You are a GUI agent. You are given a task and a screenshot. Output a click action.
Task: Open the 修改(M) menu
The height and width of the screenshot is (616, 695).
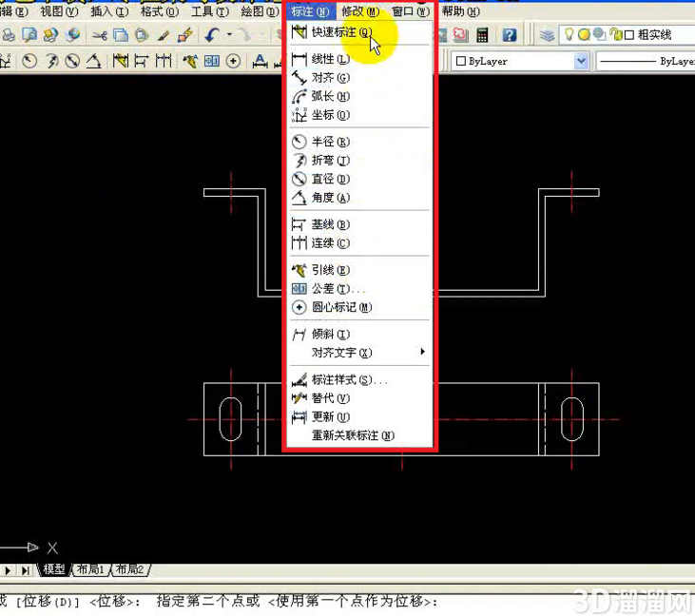pyautogui.click(x=360, y=11)
